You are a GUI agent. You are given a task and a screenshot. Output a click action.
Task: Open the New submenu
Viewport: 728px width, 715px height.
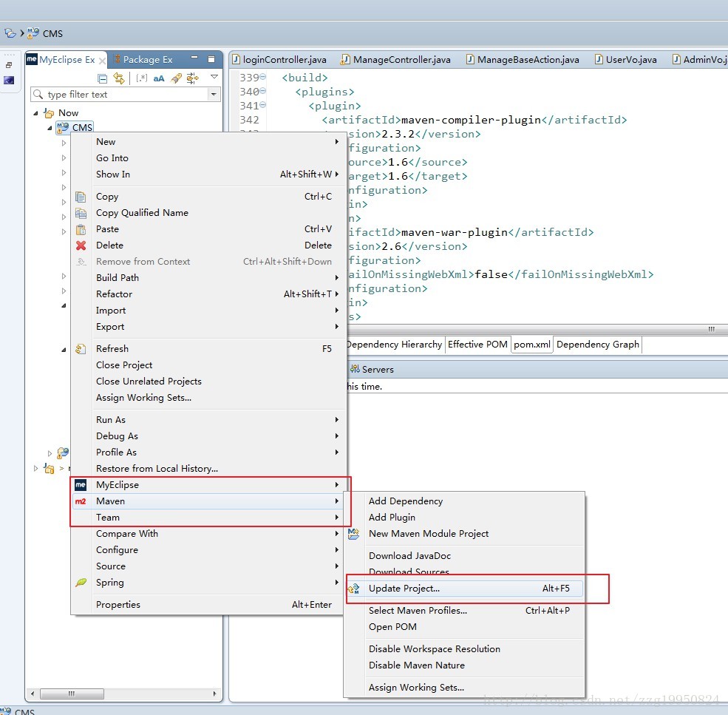(207, 142)
